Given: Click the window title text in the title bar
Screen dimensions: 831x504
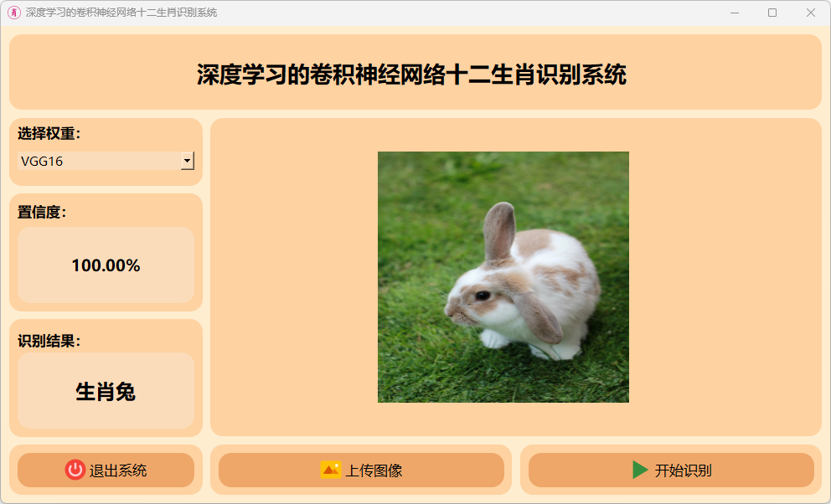Looking at the screenshot, I should (121, 13).
